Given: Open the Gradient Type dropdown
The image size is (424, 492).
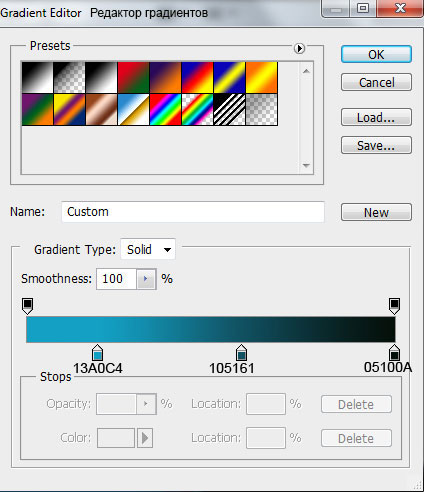Looking at the screenshot, I should tap(148, 249).
